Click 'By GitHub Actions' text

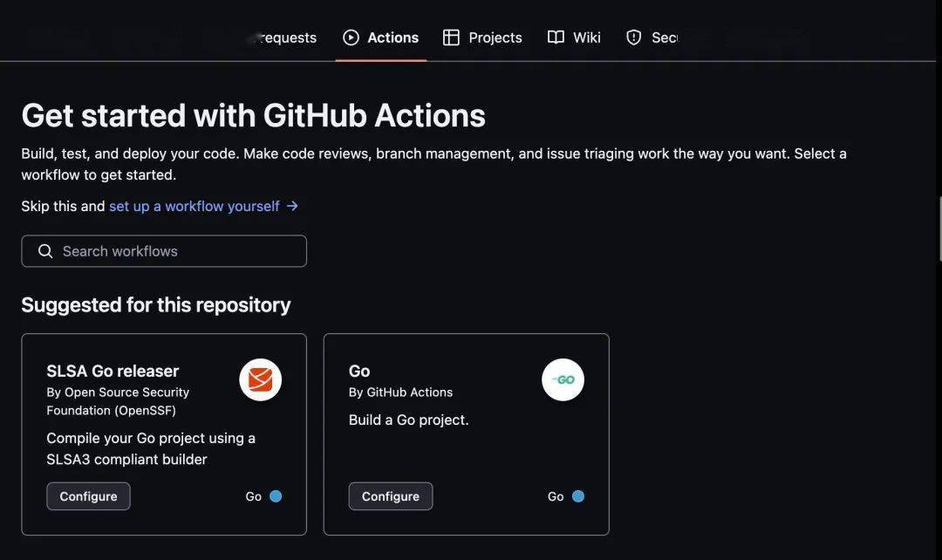pos(400,393)
